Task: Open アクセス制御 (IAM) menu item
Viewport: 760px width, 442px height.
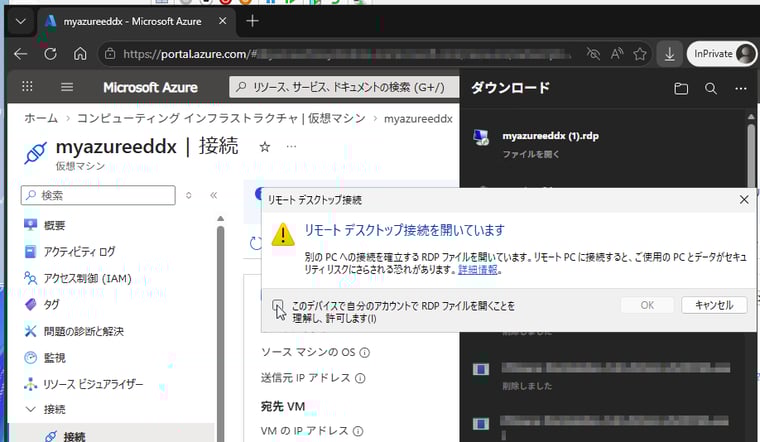Action: pyautogui.click(x=87, y=278)
